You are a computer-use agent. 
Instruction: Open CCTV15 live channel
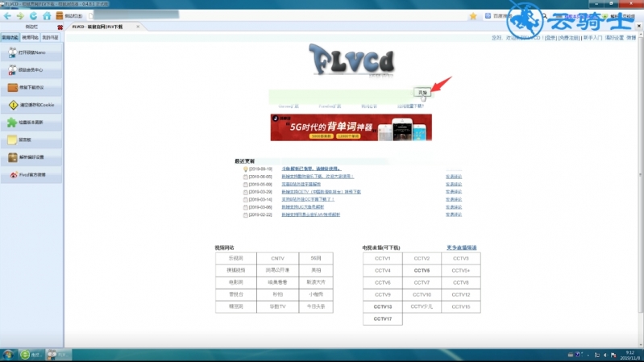(461, 306)
